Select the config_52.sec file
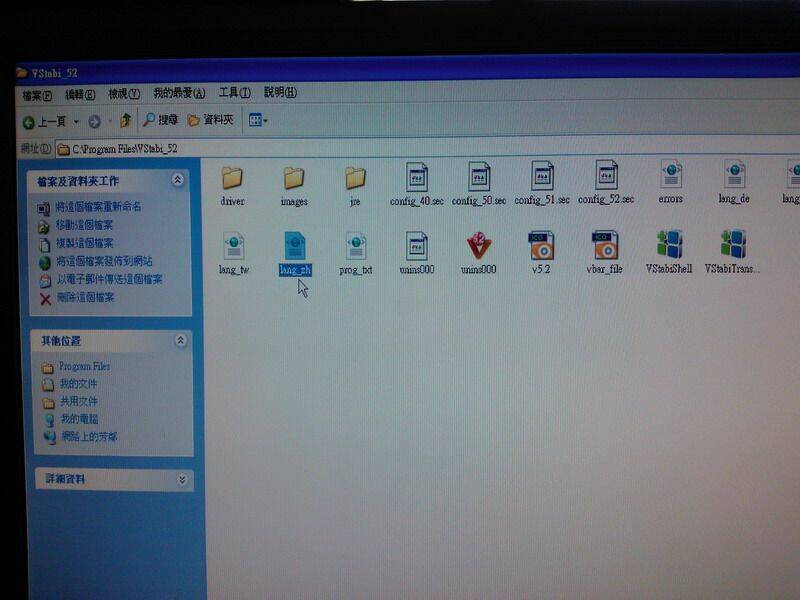 coord(606,177)
